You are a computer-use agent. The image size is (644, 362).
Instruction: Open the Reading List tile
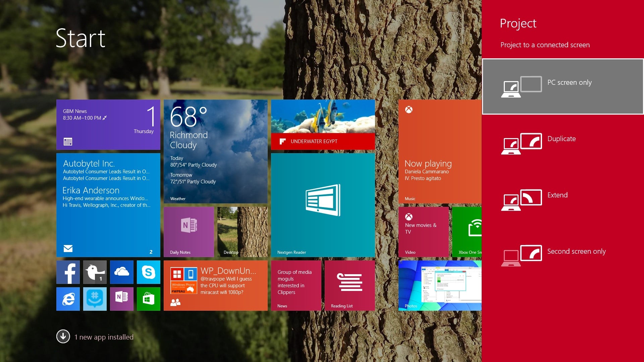350,285
